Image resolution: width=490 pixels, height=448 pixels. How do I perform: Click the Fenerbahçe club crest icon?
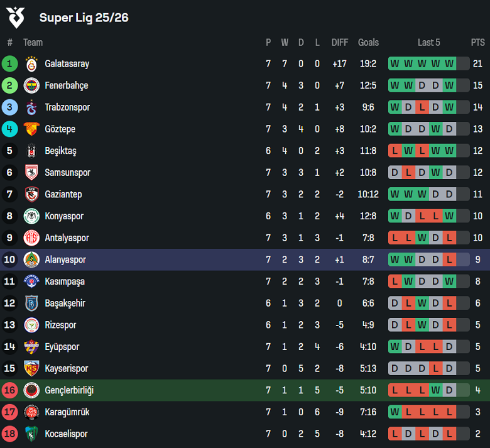tap(31, 85)
